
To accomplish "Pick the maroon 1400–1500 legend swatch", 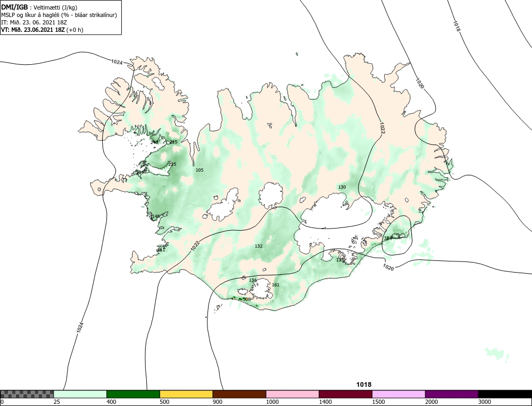I will 345,394.
